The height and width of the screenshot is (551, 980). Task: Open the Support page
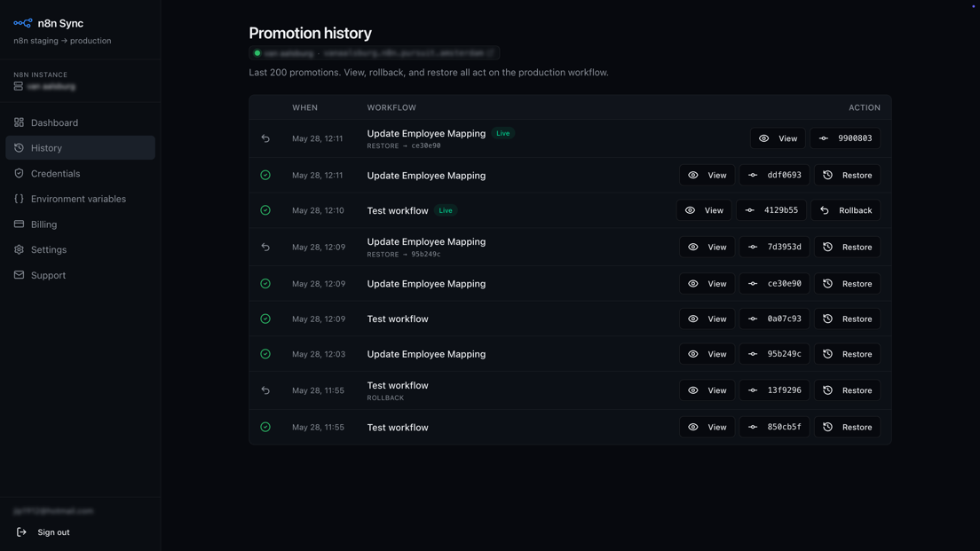(80, 275)
